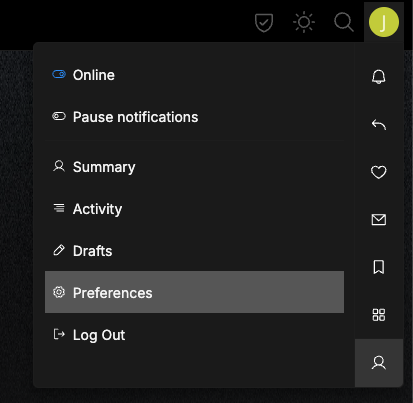Open the four-squares grid tab

point(379,315)
